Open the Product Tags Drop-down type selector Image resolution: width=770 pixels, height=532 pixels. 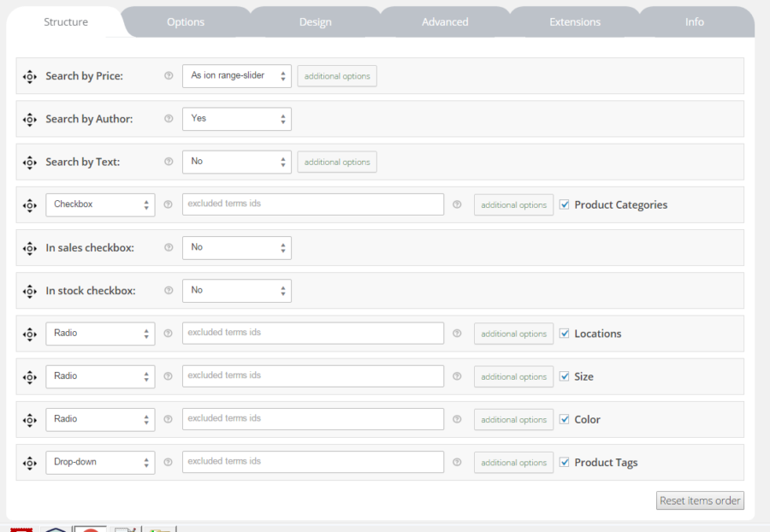point(100,462)
